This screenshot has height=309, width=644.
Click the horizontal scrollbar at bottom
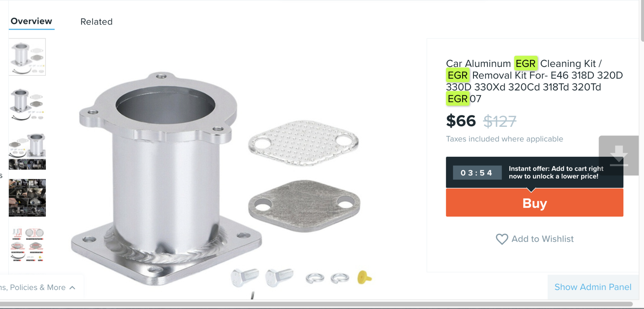pos(316,304)
